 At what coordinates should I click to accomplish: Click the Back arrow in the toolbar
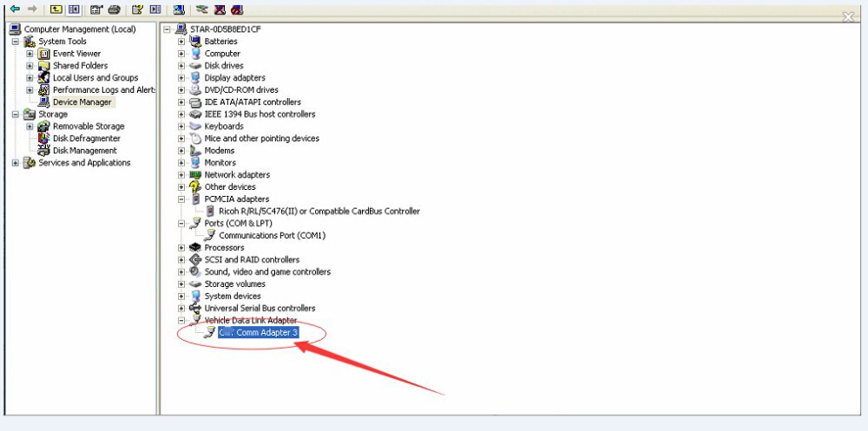coord(15,10)
